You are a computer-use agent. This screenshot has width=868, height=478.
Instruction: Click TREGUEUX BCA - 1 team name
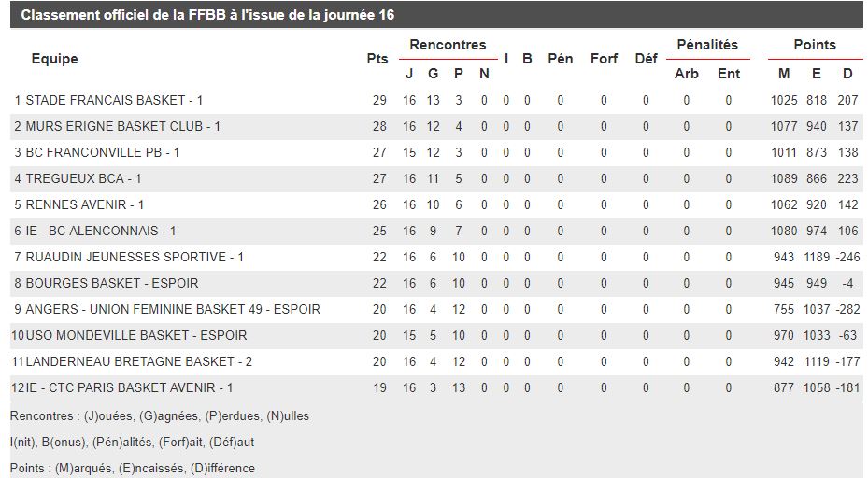click(x=83, y=178)
